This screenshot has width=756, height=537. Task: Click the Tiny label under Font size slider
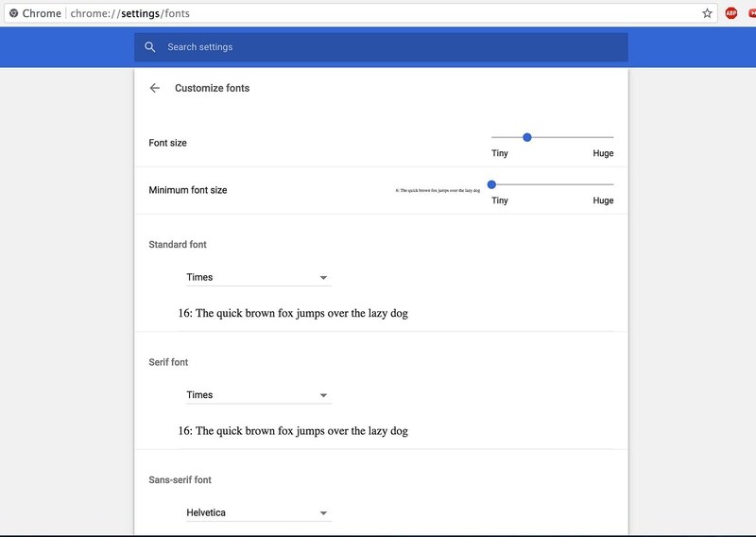(x=500, y=153)
